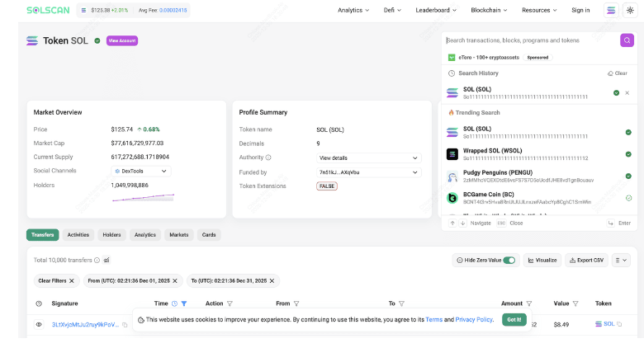
Task: Expand the DexTools social channels dropdown
Action: tap(141, 172)
